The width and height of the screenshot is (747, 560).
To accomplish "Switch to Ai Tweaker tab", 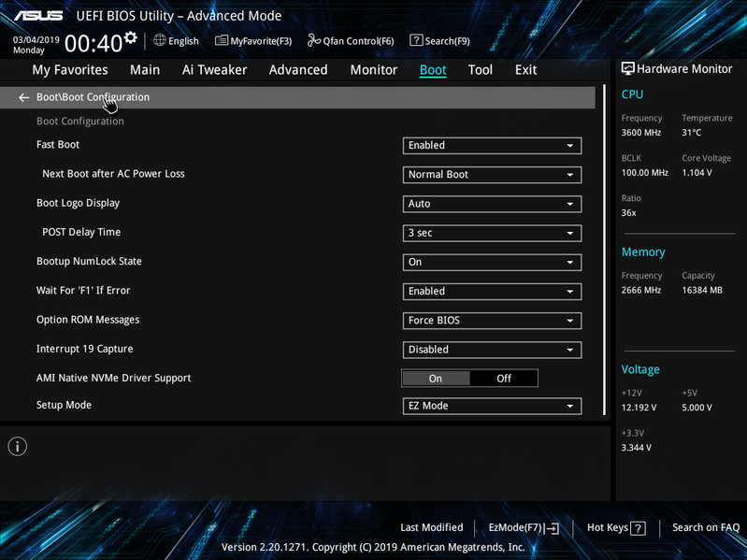I will (214, 70).
